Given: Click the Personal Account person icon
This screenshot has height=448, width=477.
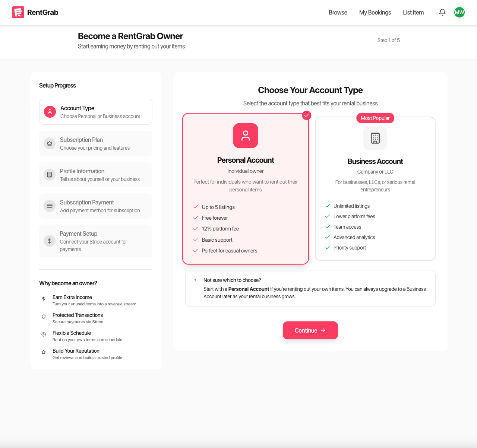Looking at the screenshot, I should [x=246, y=136].
